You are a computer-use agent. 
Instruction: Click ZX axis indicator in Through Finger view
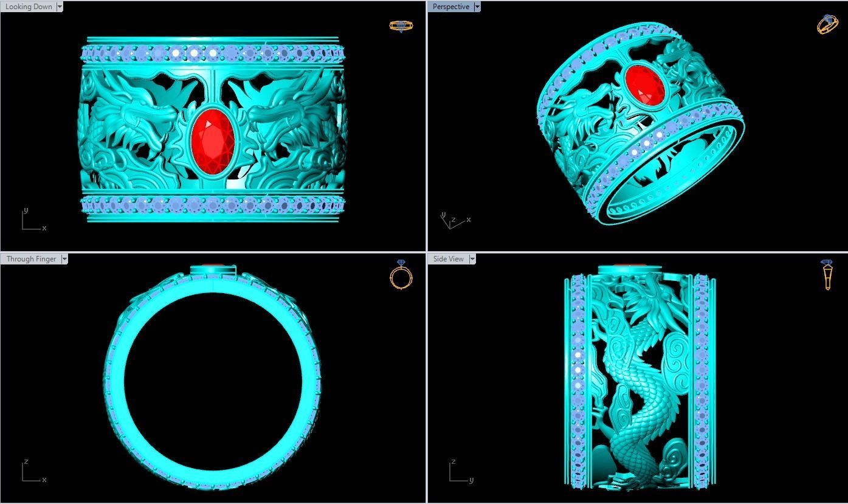(34, 471)
